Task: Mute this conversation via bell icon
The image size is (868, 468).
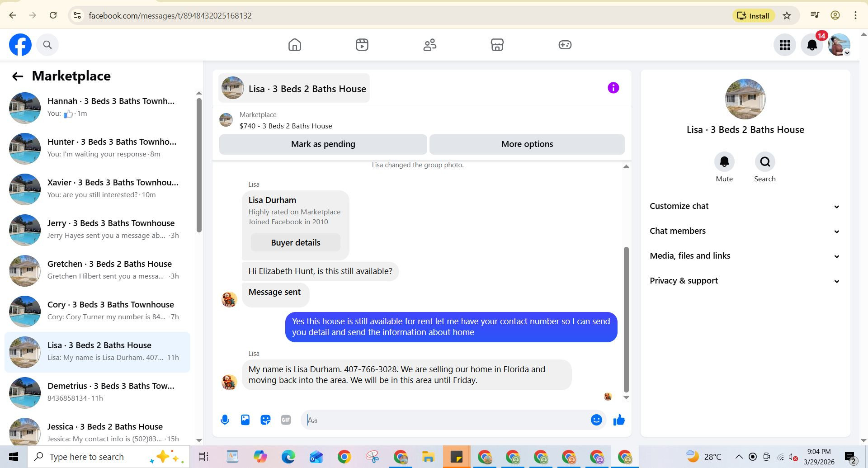Action: point(724,162)
